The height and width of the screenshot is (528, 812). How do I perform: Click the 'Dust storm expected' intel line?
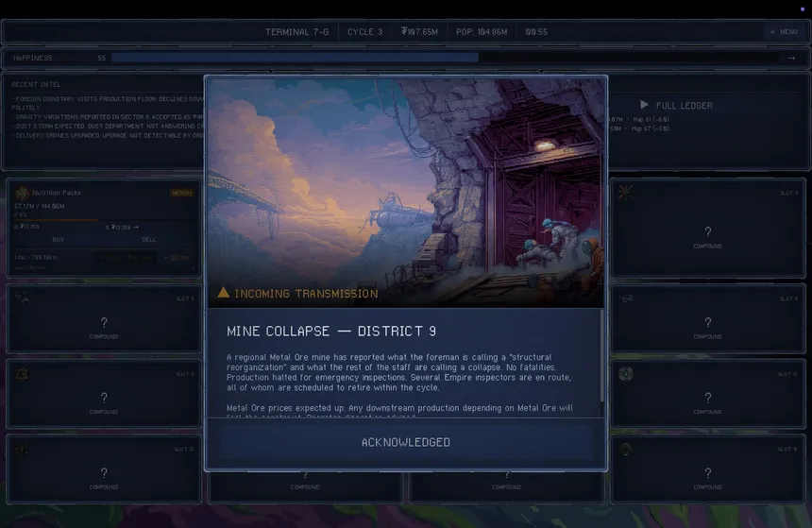click(108, 126)
